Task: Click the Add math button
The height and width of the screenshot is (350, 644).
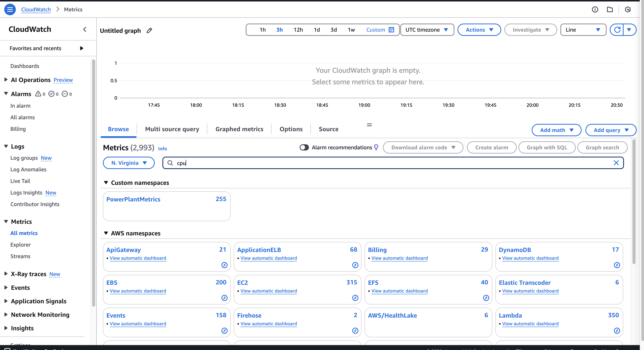Action: pos(556,130)
